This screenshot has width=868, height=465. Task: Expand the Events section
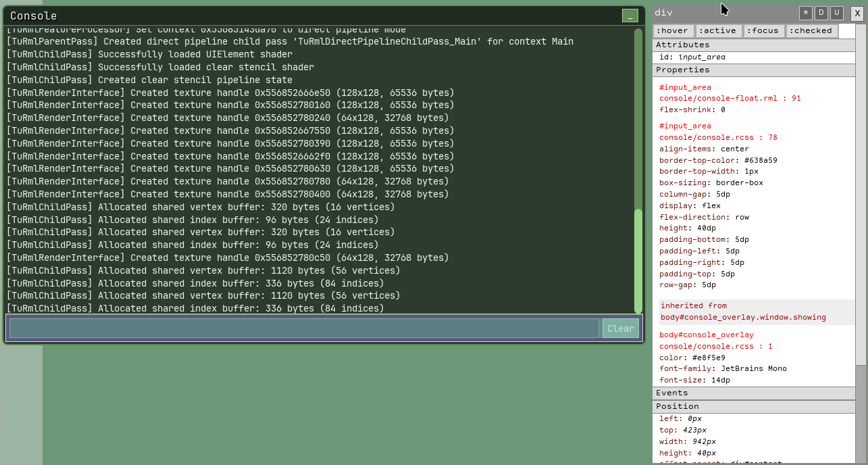pyautogui.click(x=753, y=393)
